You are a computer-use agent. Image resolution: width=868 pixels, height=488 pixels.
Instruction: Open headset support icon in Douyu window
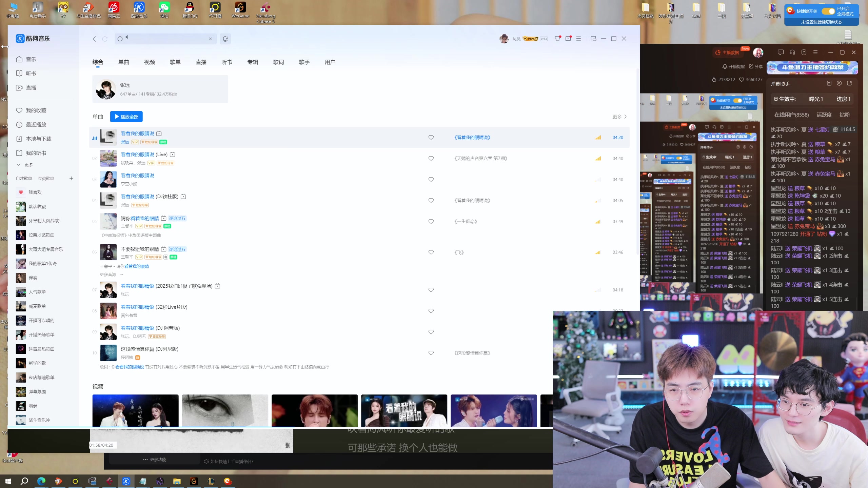(792, 52)
